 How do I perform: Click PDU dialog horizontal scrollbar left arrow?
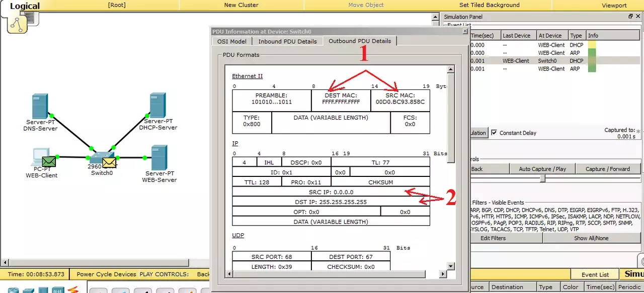[230, 274]
